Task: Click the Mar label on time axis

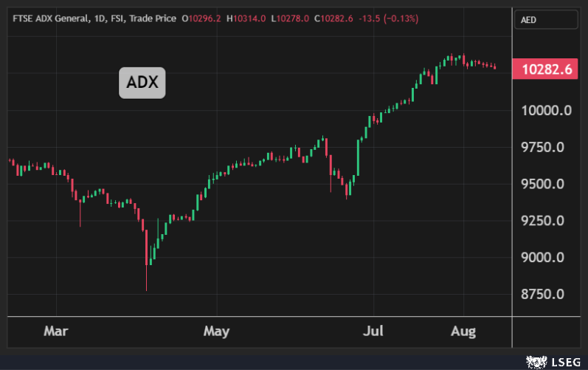Action: 55,331
